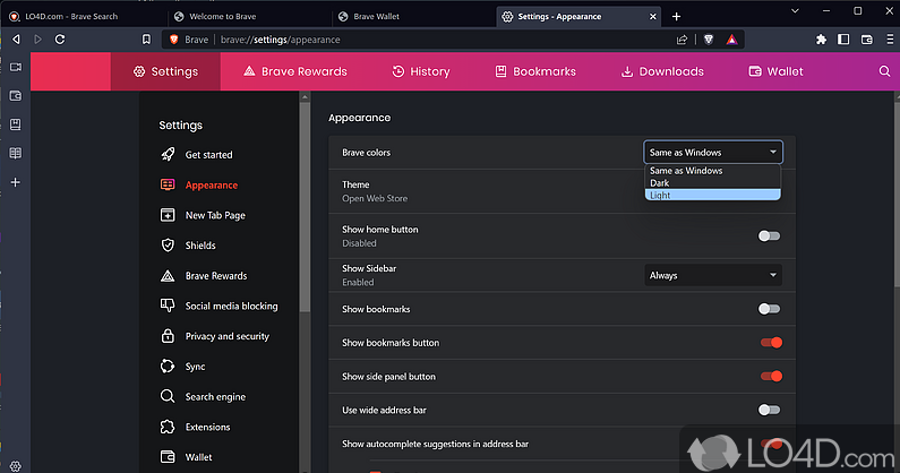This screenshot has width=900, height=473.
Task: Toggle Show bookmarks switch
Action: point(769,309)
